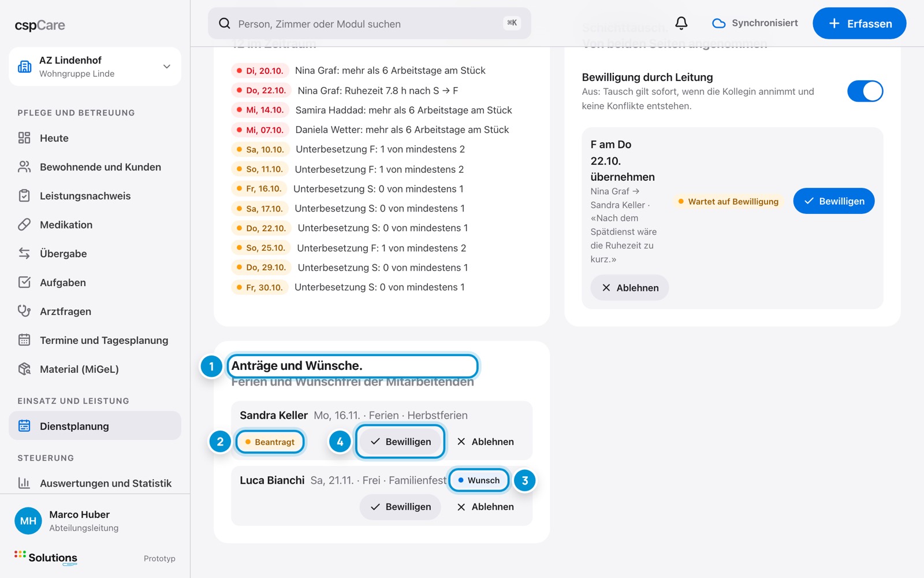
Task: Click the Übergabe arrows icon
Action: coord(24,253)
